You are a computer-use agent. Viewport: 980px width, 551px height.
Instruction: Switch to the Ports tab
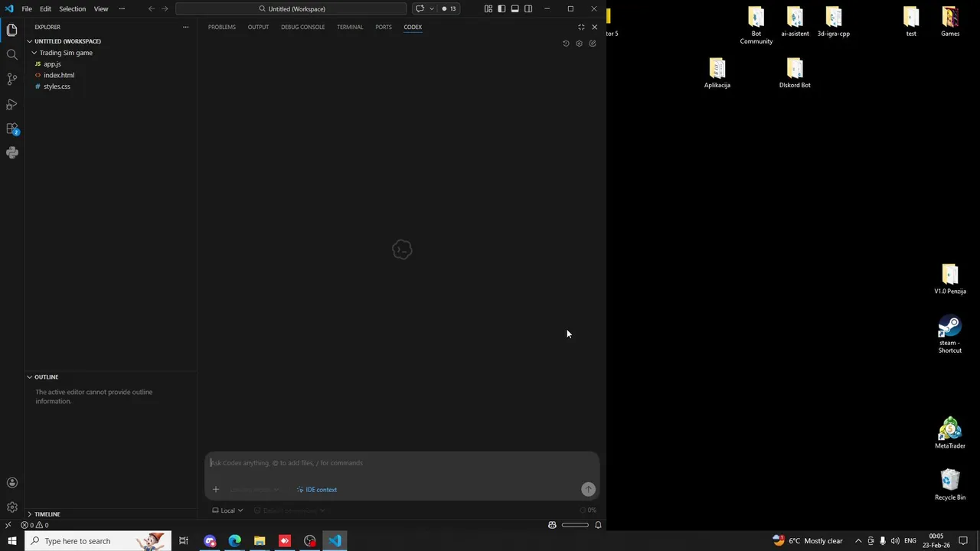384,27
